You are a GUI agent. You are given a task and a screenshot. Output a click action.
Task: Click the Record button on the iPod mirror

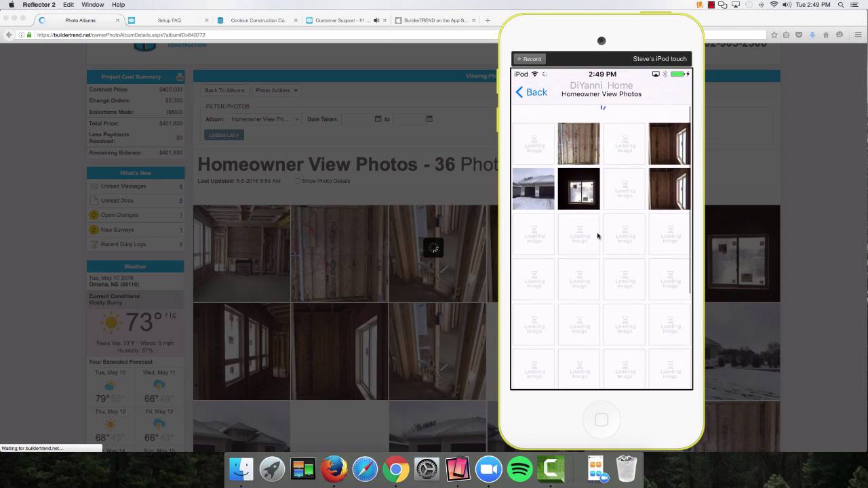click(528, 59)
